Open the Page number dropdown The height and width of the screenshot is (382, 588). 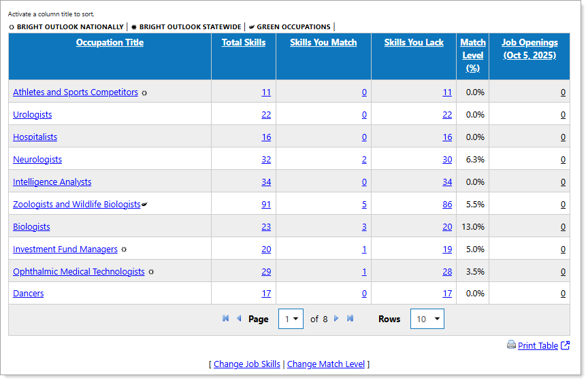pos(291,319)
